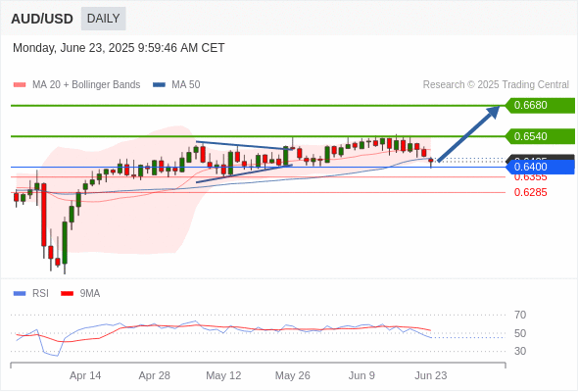578x392 pixels.
Task: Click the blue MA 50 legend swatch
Action: pos(159,85)
